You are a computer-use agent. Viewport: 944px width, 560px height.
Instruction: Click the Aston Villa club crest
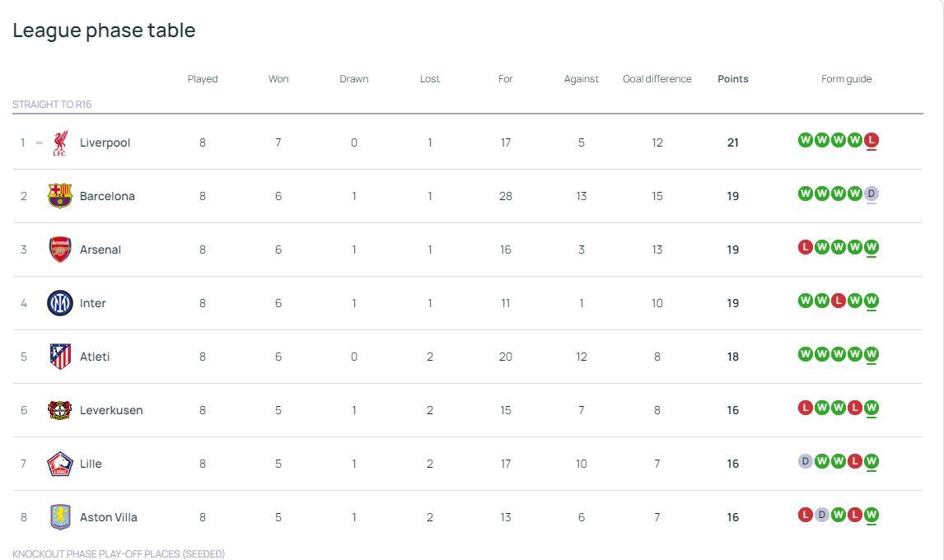pos(59,517)
